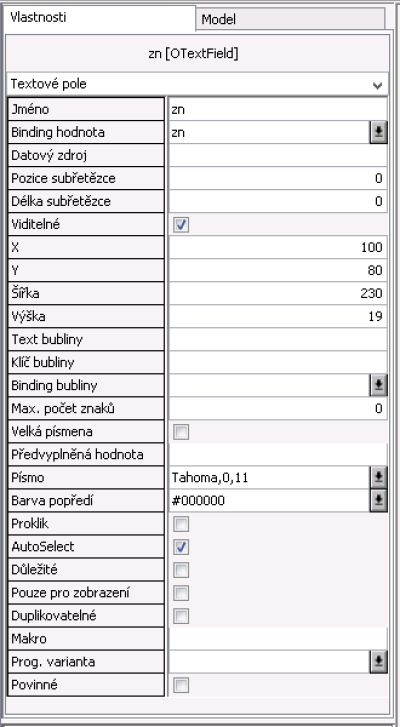Tick the Duplikovatelné checkbox
This screenshot has height=727, width=400.
click(181, 616)
